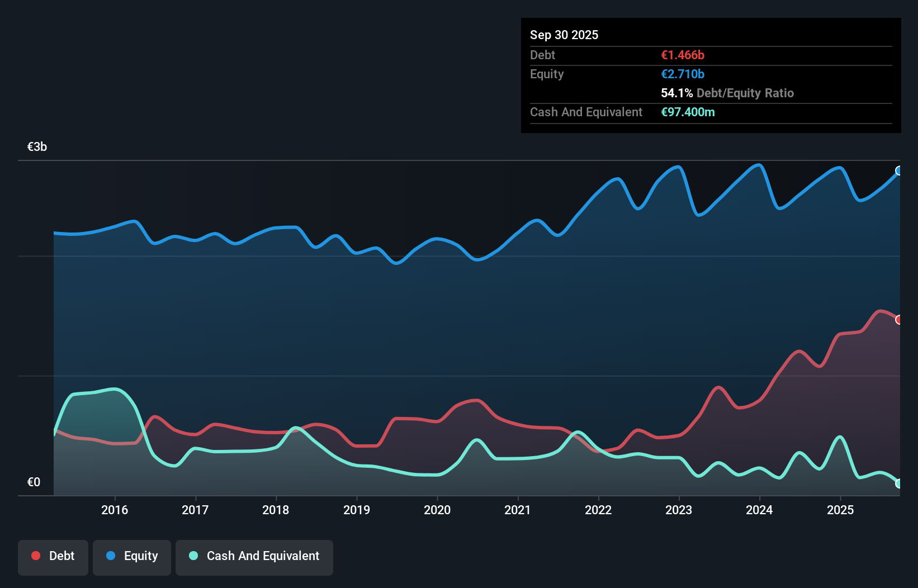
Task: Click the €1.466b debt value
Action: click(x=683, y=55)
